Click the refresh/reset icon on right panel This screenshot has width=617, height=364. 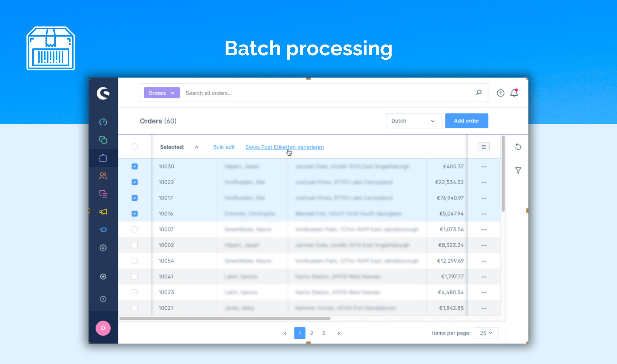click(x=519, y=147)
